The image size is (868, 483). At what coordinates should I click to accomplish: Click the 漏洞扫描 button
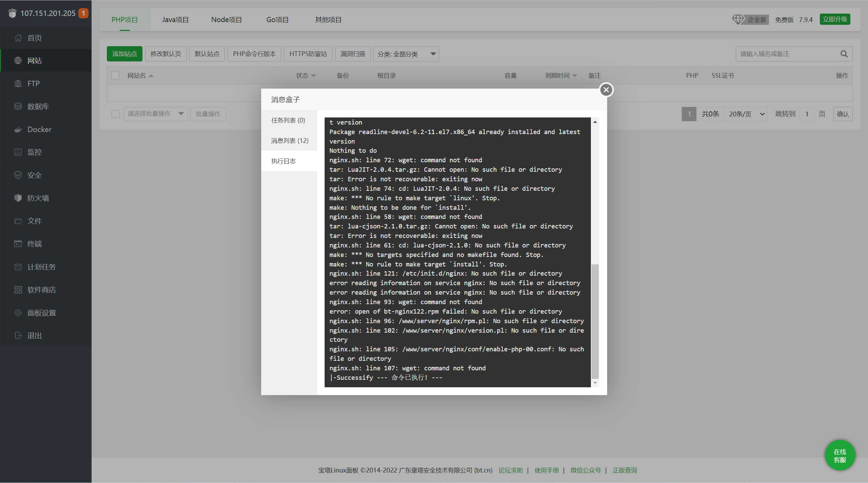coord(353,54)
